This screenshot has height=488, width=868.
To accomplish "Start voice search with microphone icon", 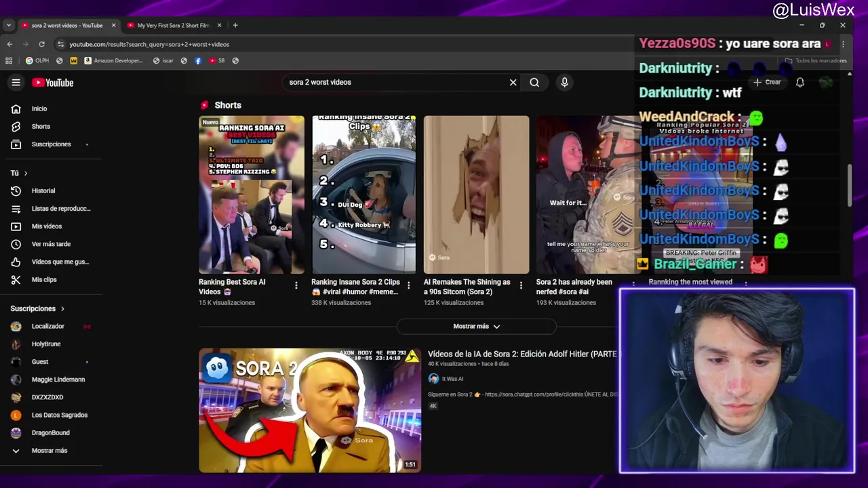I will click(x=564, y=83).
